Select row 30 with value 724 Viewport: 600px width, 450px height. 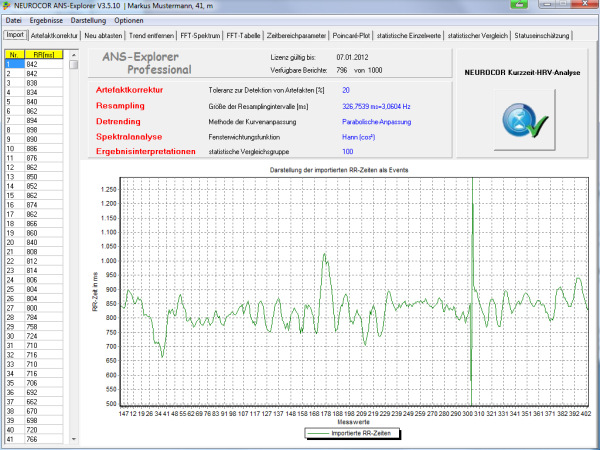pos(34,336)
